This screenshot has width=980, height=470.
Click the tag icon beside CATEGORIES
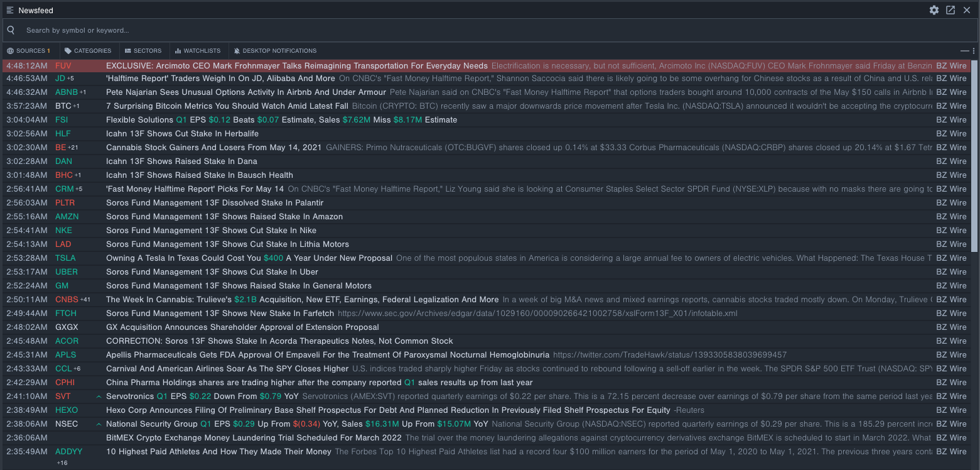pos(69,51)
